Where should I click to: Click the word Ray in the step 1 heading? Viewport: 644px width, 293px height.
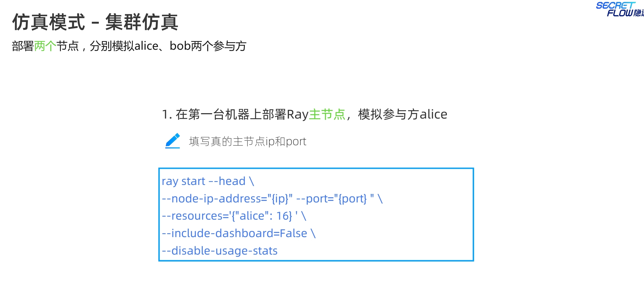click(297, 115)
